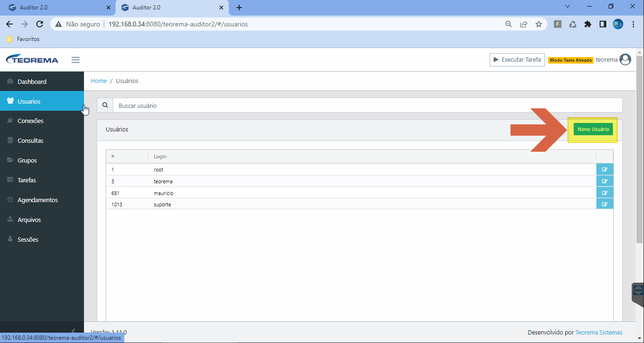
Task: Open the browser zoom icon
Action: coord(509,24)
